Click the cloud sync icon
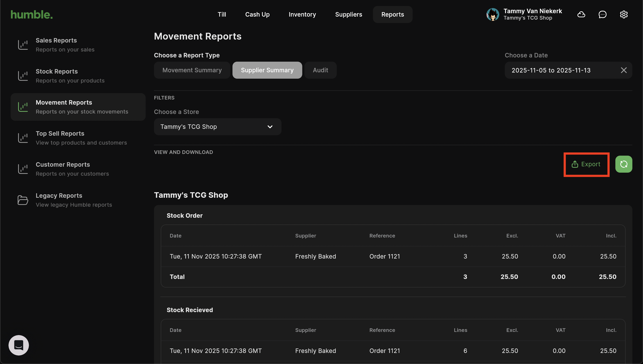643x364 pixels. click(581, 14)
